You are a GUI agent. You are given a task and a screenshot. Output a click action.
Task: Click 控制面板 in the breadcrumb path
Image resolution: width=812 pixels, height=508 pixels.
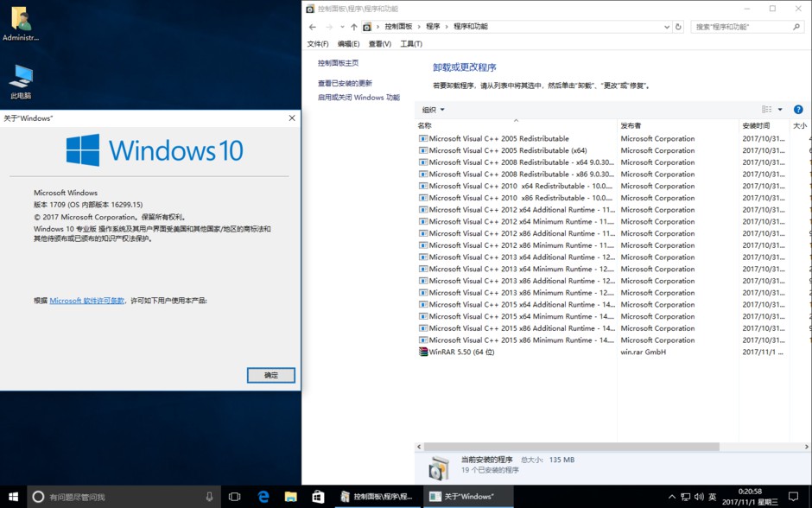tap(398, 27)
